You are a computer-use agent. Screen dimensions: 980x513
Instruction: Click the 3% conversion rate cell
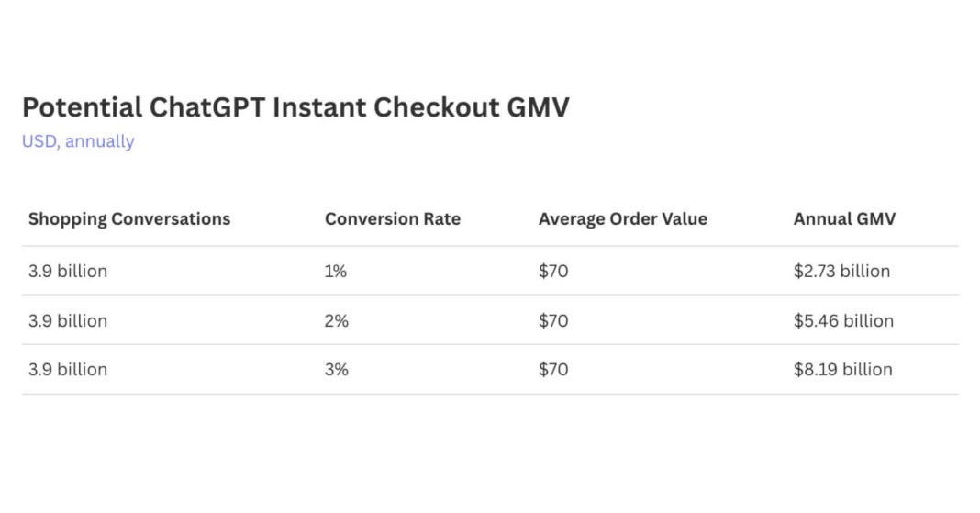pyautogui.click(x=337, y=370)
